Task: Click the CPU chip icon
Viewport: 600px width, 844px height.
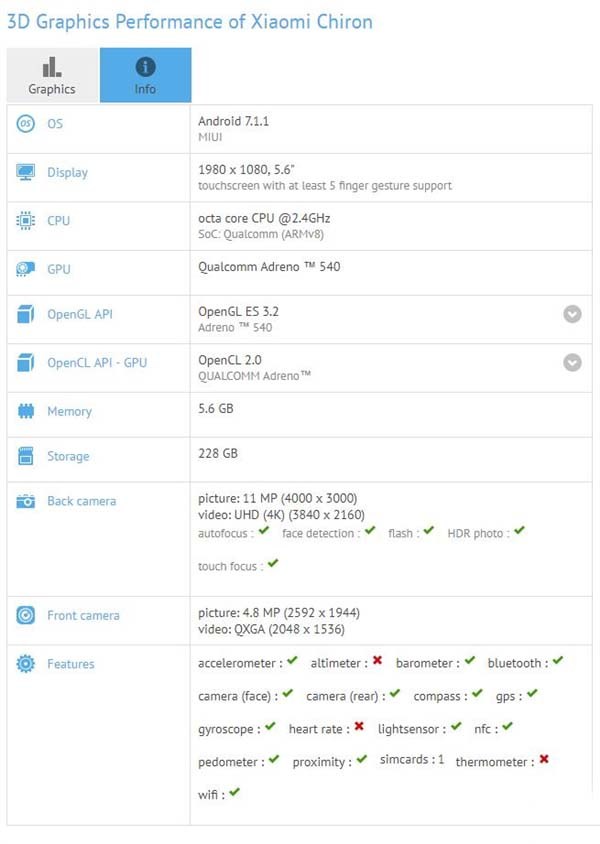Action: (x=25, y=221)
